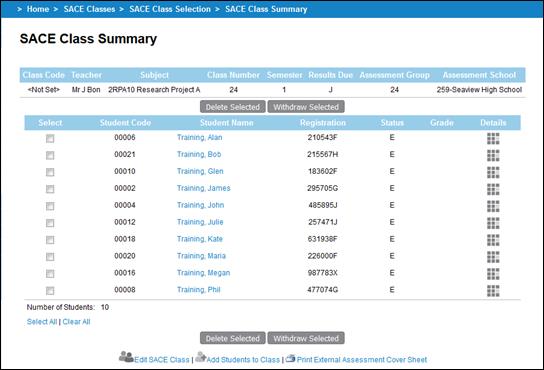The height and width of the screenshot is (370, 544).
Task: Open details grid icon for Training, Bob
Action: coord(493,155)
